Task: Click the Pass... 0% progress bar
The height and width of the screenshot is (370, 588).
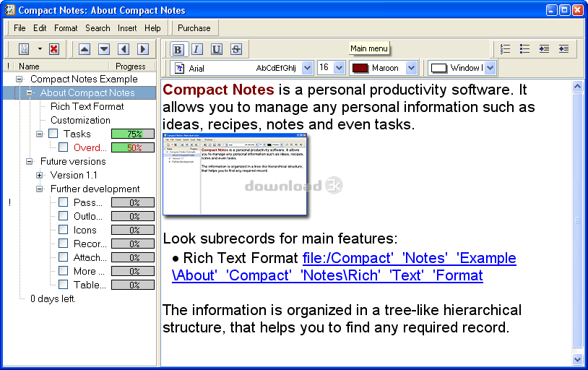Action: pos(133,202)
